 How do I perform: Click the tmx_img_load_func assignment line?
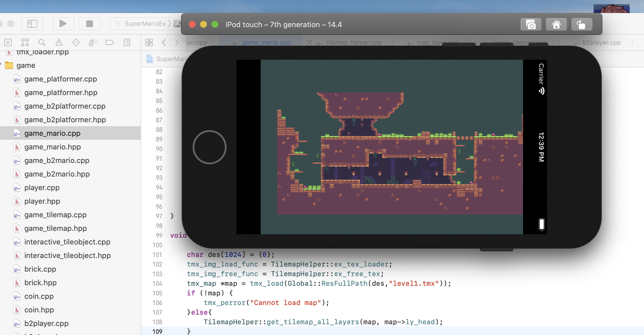pos(290,264)
